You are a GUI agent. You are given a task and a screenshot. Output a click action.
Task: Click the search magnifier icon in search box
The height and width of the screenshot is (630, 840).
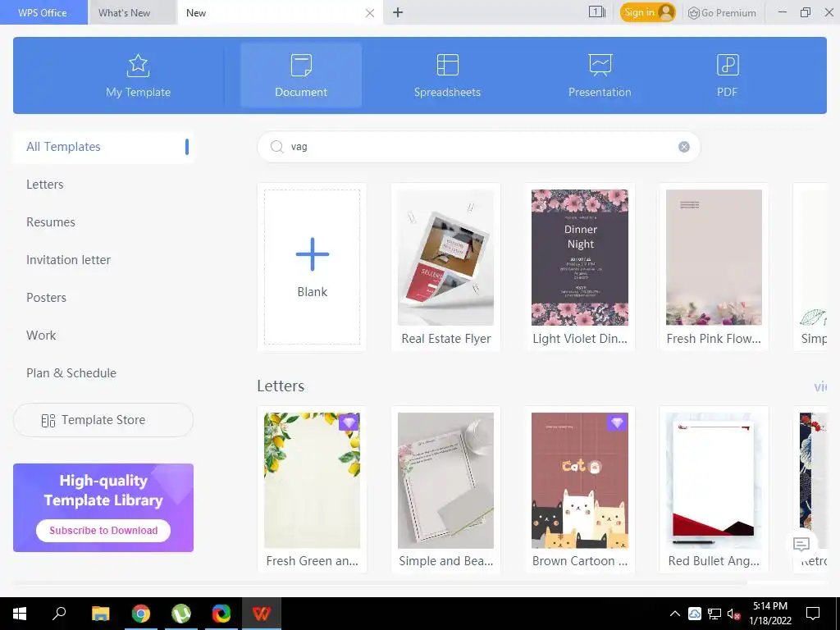[x=276, y=147]
